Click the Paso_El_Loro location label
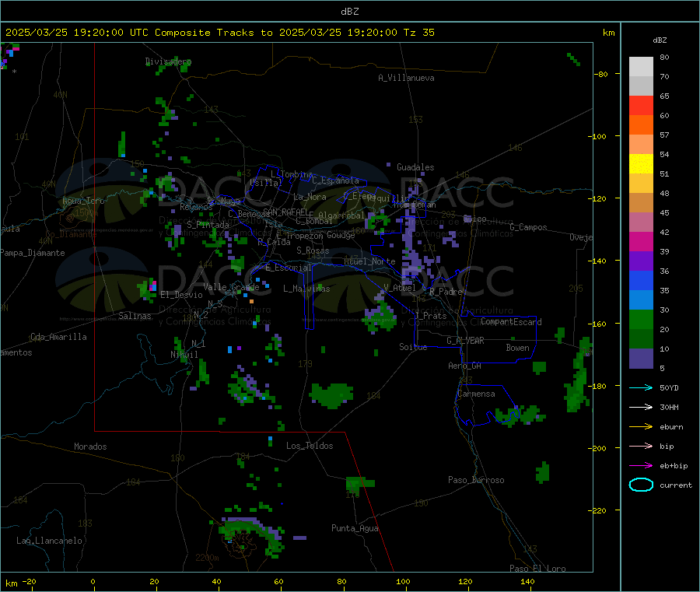This screenshot has width=700, height=592. pyautogui.click(x=537, y=569)
